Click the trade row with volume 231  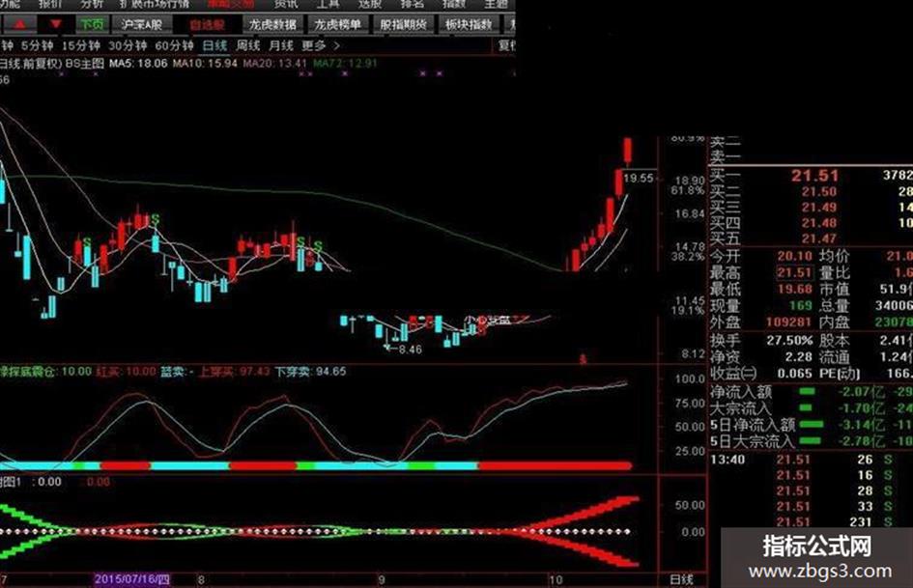[810, 522]
